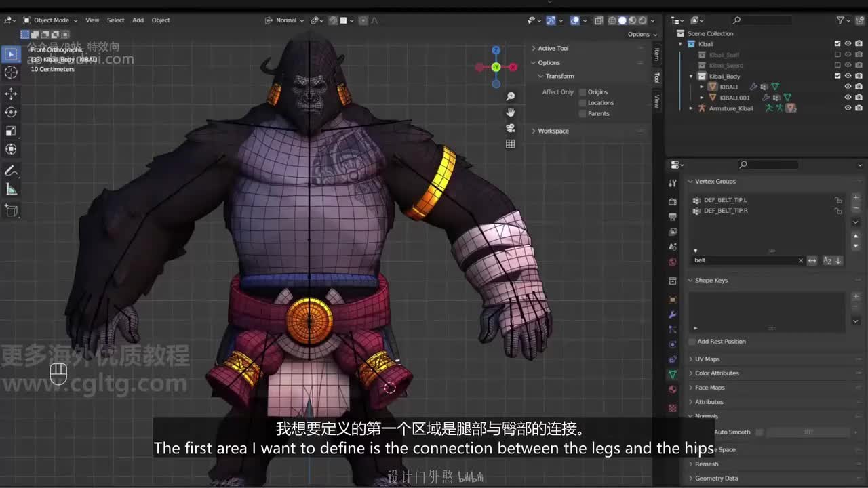
Task: Click the Y axis on navigation gizmo
Action: coord(496,67)
